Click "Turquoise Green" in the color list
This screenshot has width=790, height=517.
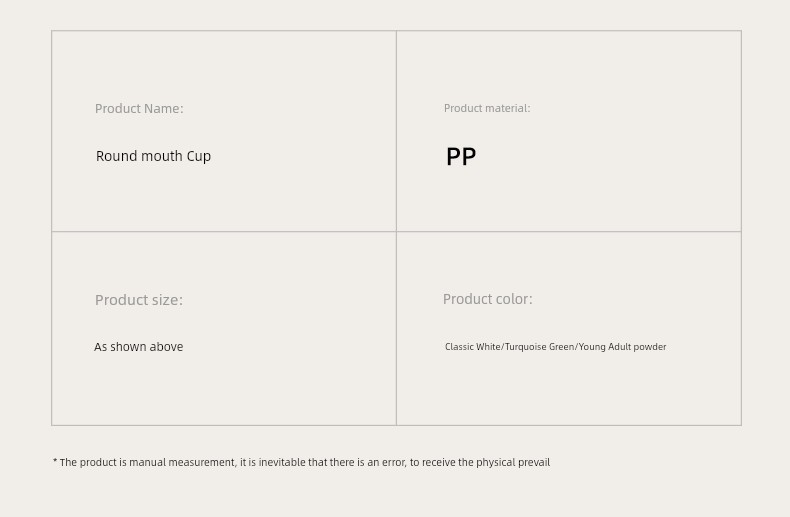539,347
